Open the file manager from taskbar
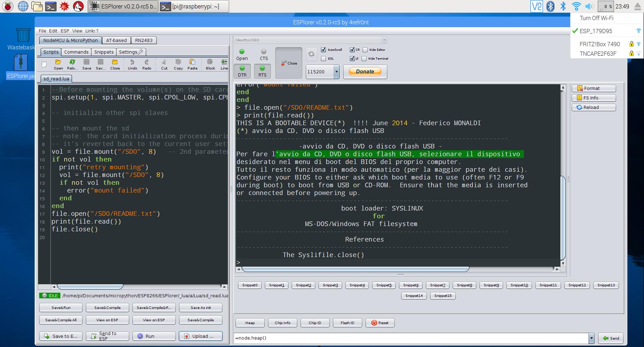 [x=37, y=6]
